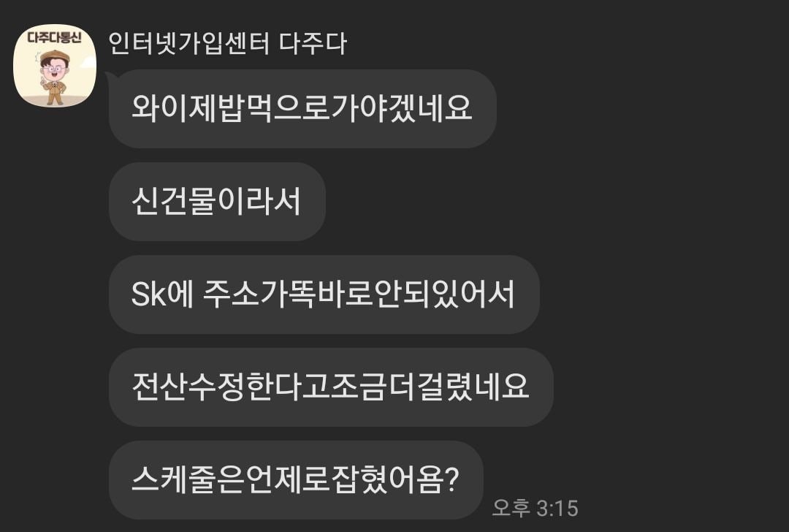This screenshot has height=532, width=789.
Task: Click the 3:15 time text
Action: [x=557, y=508]
